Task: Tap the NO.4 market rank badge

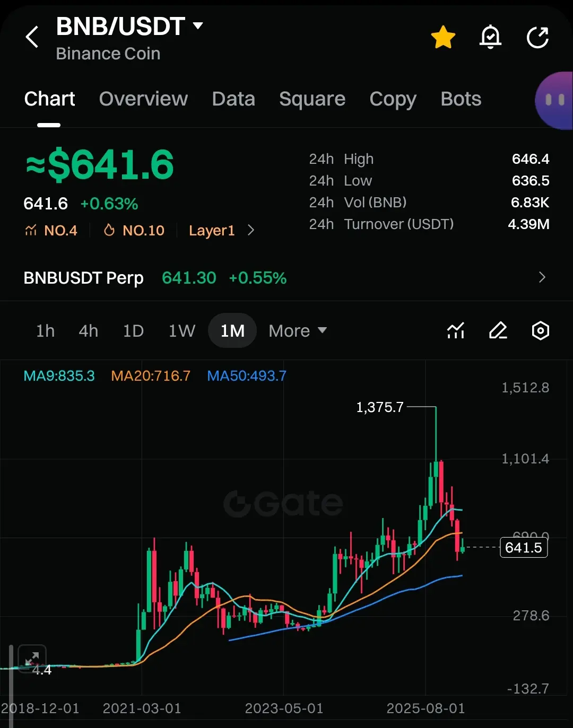Action: click(51, 230)
